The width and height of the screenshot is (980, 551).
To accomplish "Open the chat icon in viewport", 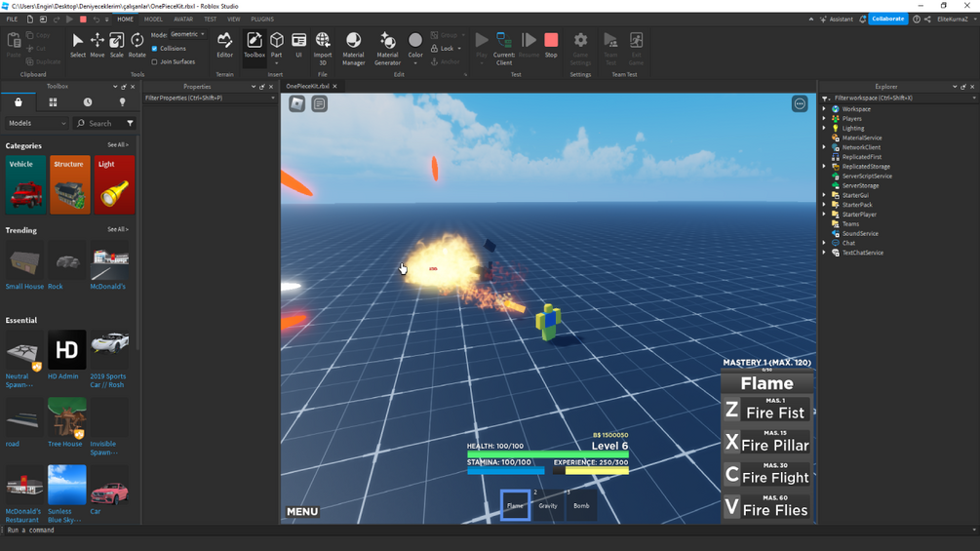I will pyautogui.click(x=320, y=103).
